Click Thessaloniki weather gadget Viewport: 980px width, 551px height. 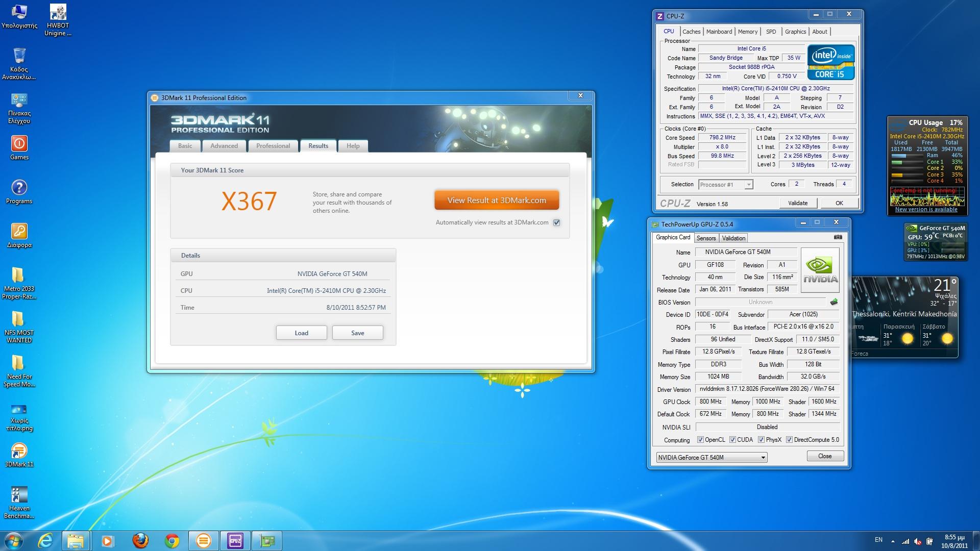pyautogui.click(x=904, y=317)
